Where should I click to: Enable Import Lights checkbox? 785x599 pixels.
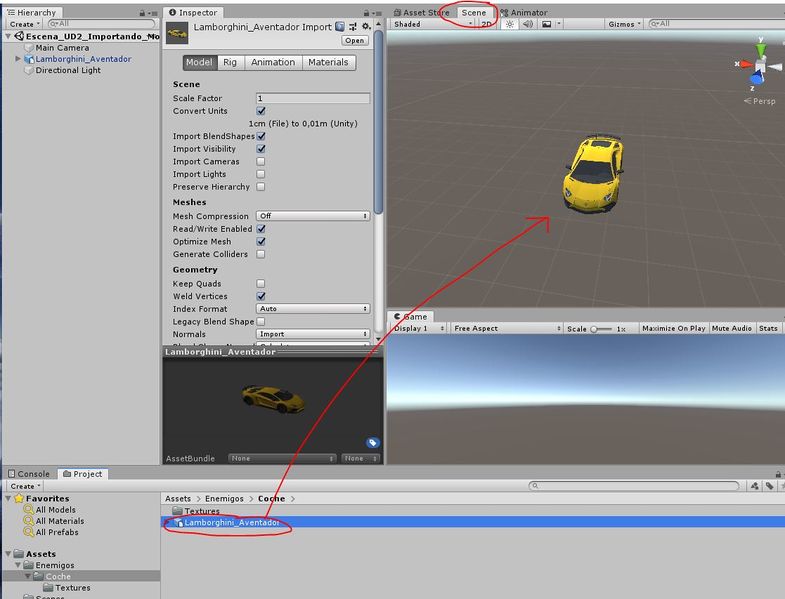[261, 174]
